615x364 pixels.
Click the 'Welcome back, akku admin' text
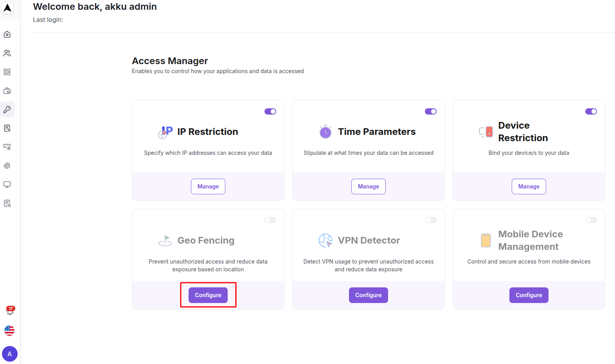tap(95, 7)
